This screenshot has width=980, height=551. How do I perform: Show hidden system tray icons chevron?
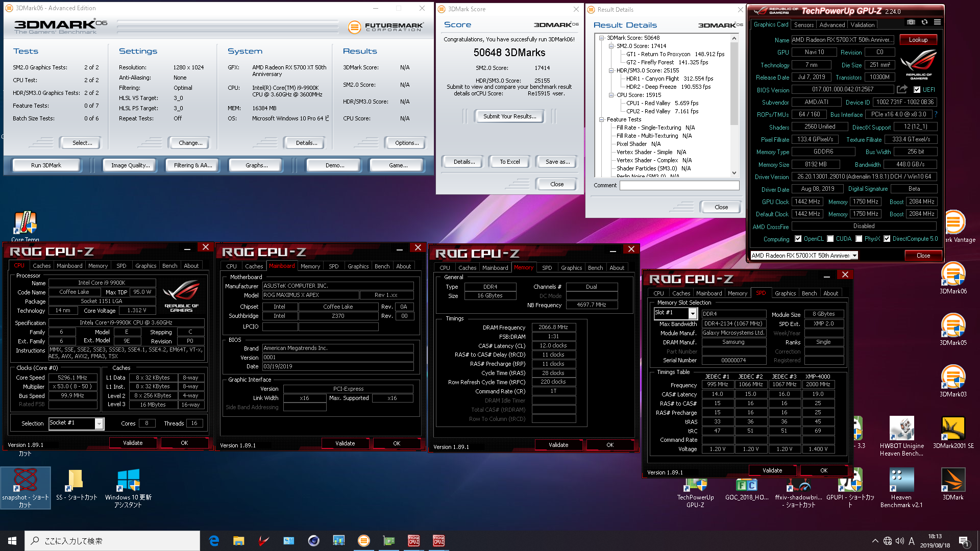click(875, 541)
